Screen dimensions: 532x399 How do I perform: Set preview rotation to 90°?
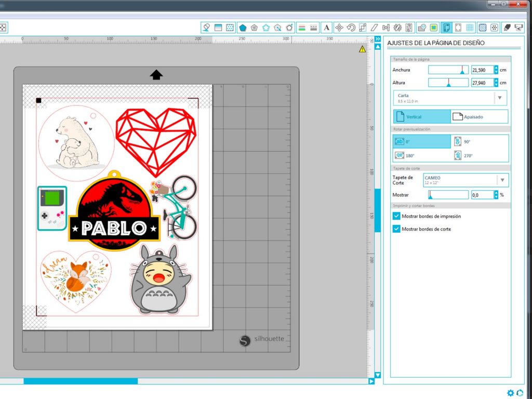point(480,141)
